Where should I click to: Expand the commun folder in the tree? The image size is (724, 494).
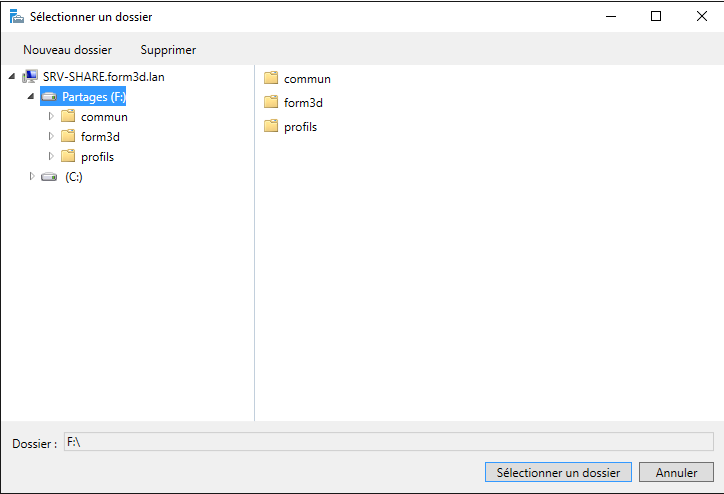51,116
